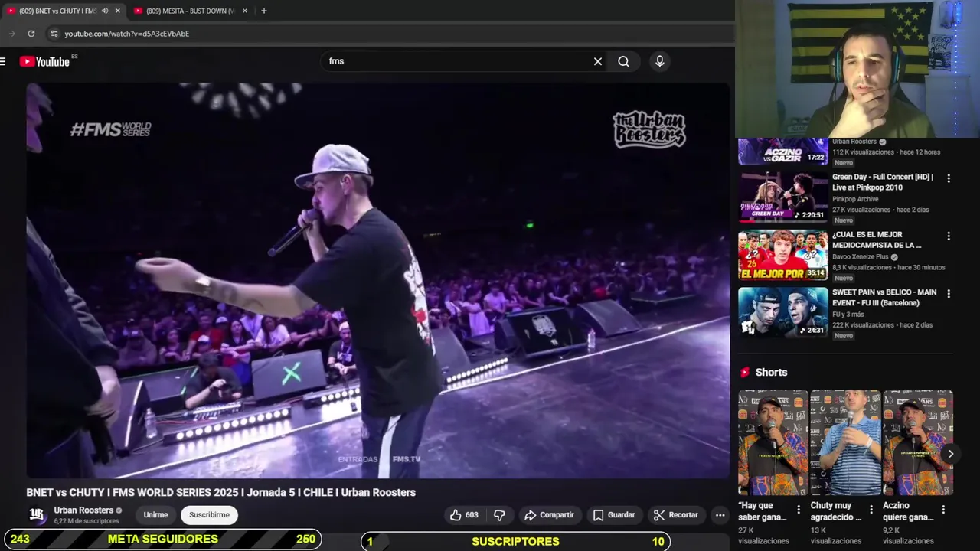
Task: Click the Davoo Xeneize Plus channel name
Action: (x=861, y=257)
